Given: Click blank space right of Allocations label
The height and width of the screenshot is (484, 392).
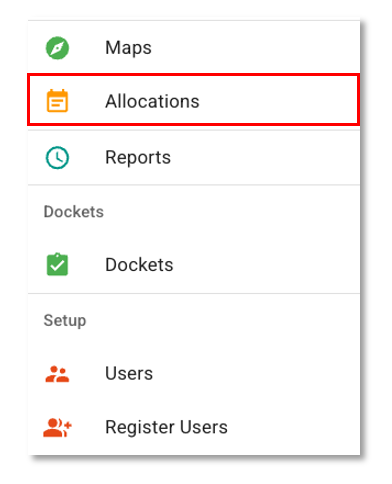Looking at the screenshot, I should (x=278, y=101).
